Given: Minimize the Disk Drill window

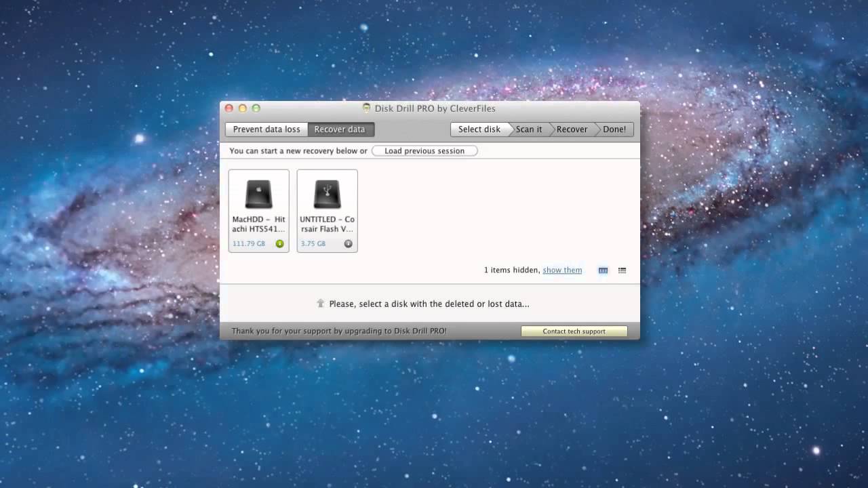Looking at the screenshot, I should coord(243,108).
